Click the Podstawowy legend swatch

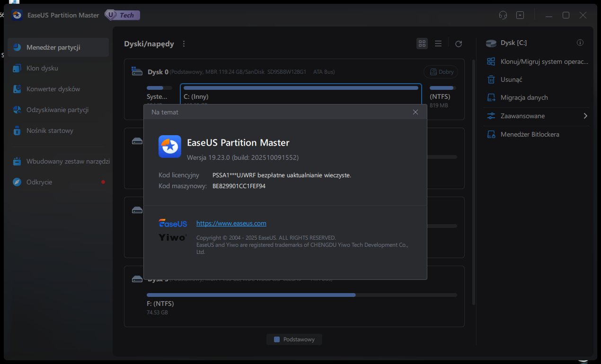point(277,339)
